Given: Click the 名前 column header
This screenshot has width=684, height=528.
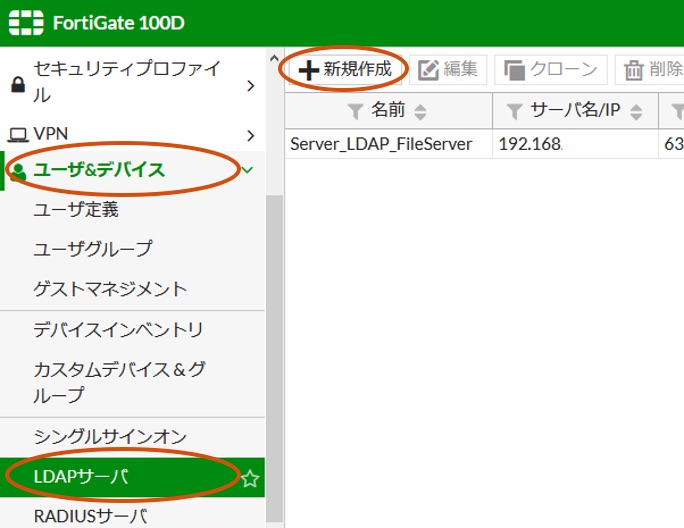Looking at the screenshot, I should click(388, 110).
